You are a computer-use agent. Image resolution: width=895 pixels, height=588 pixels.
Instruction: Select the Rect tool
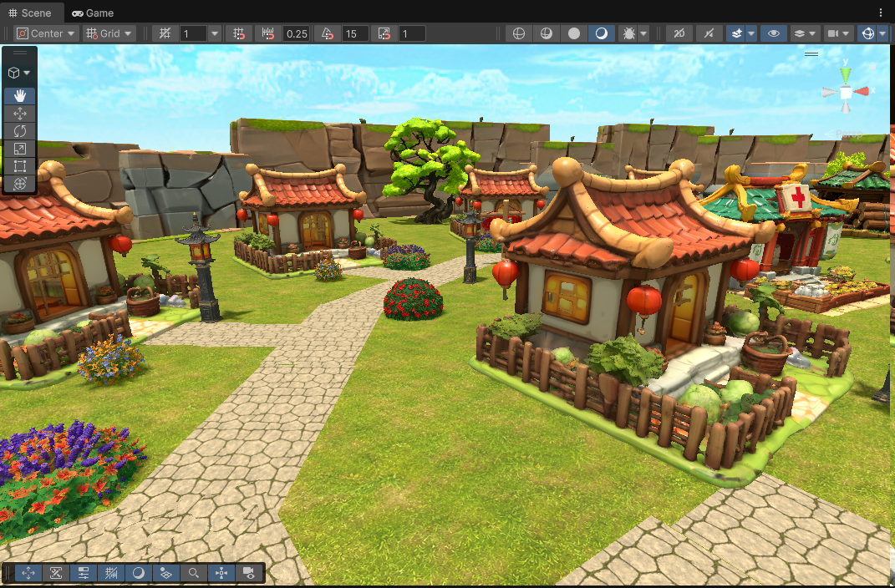click(x=19, y=166)
